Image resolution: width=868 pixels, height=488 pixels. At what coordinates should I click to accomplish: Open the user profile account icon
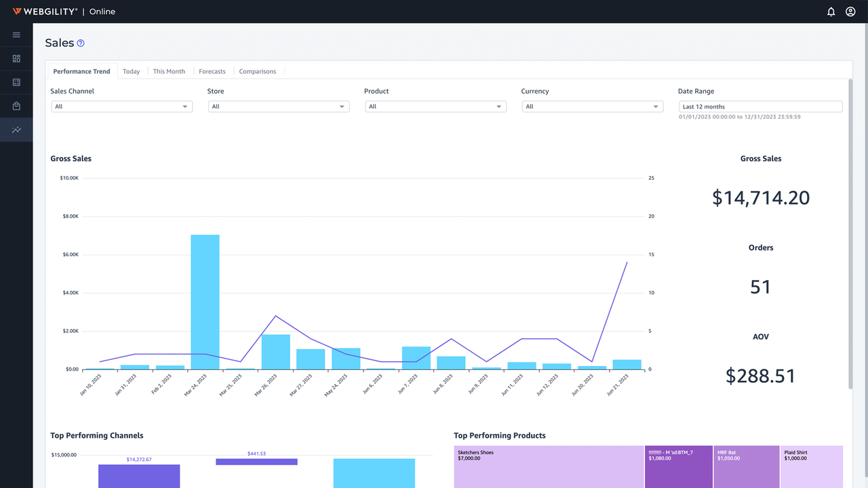[850, 12]
